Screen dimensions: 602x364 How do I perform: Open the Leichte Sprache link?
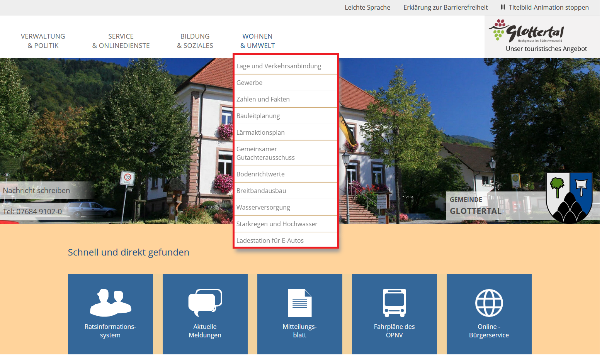[x=367, y=7]
